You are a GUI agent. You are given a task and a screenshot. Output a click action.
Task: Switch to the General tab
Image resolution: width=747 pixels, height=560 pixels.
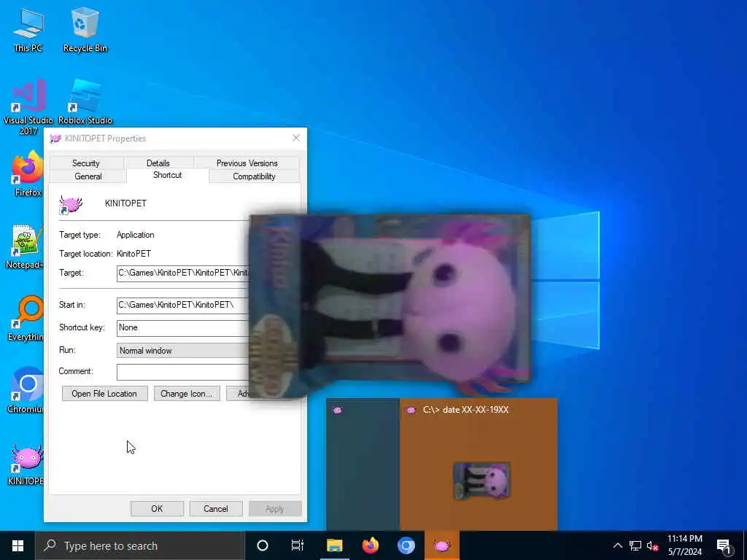[x=88, y=176]
